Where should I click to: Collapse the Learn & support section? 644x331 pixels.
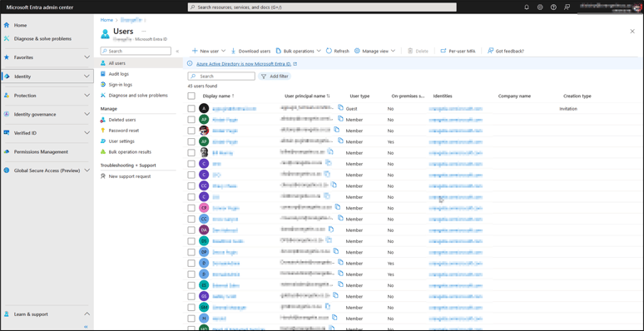(87, 314)
